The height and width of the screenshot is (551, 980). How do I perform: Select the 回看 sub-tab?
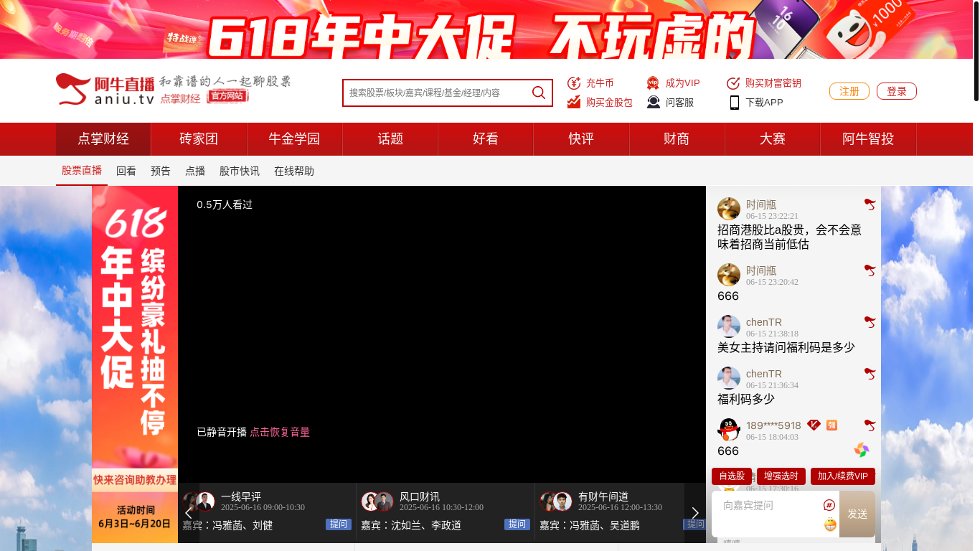pyautogui.click(x=126, y=171)
